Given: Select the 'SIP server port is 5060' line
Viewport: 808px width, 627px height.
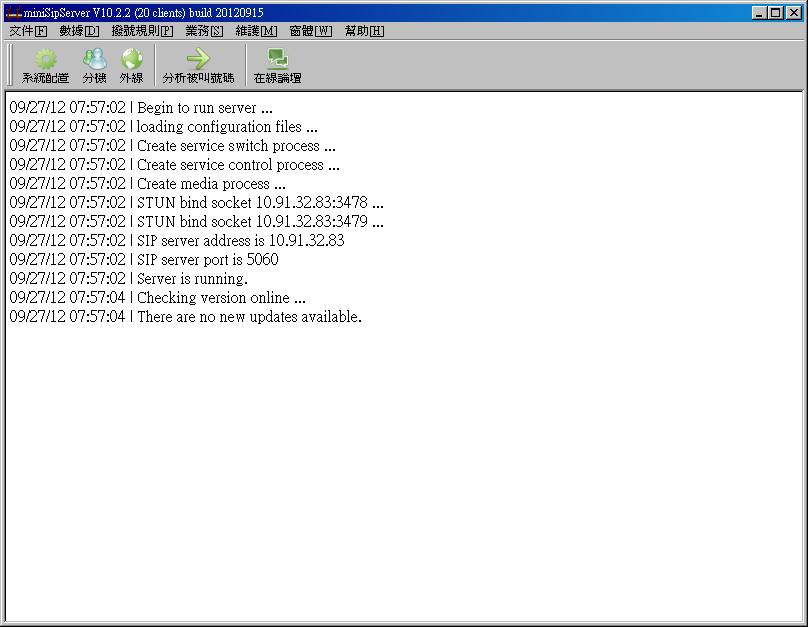Looking at the screenshot, I should coord(144,260).
